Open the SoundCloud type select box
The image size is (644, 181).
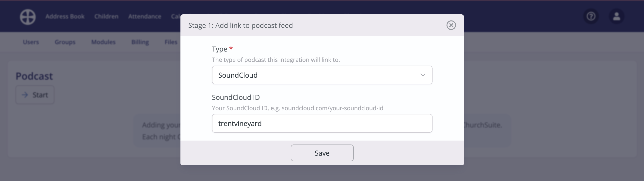click(322, 75)
